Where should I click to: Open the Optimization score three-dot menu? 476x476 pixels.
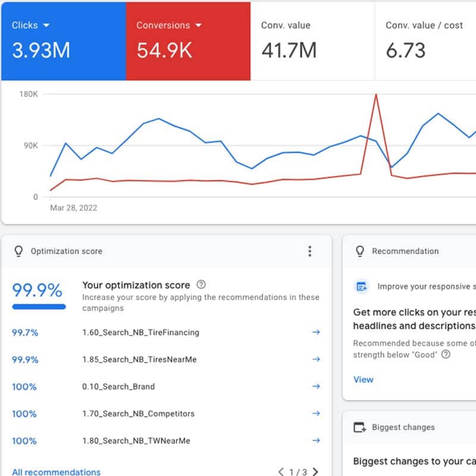point(309,251)
